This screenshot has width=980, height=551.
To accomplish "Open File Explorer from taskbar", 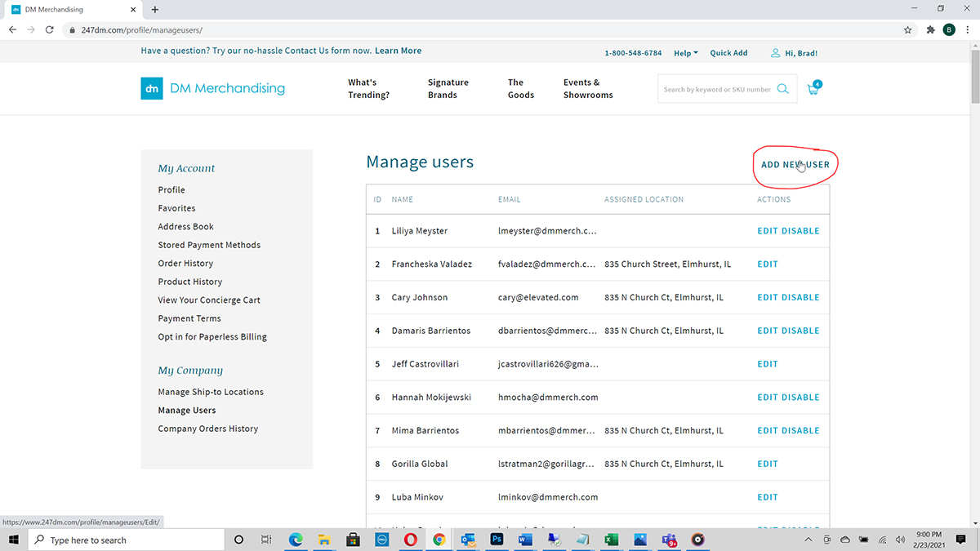I will pyautogui.click(x=324, y=540).
